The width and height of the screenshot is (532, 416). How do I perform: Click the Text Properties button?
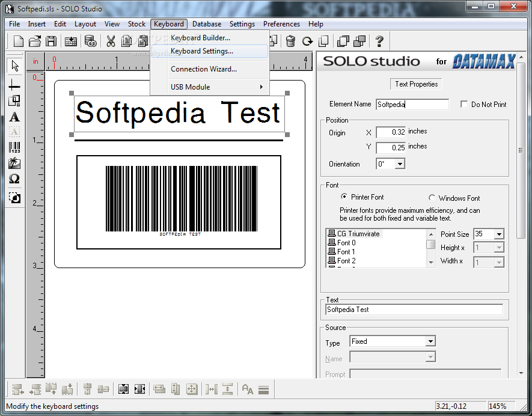(417, 84)
